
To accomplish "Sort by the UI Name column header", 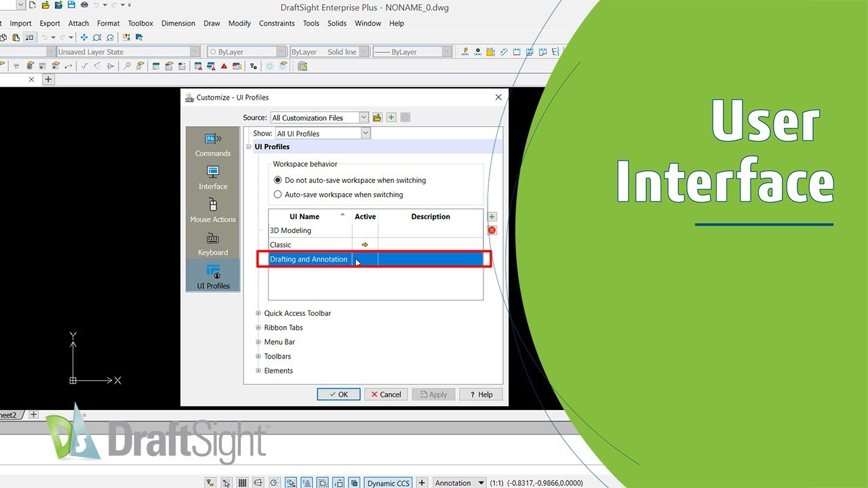I will point(310,217).
